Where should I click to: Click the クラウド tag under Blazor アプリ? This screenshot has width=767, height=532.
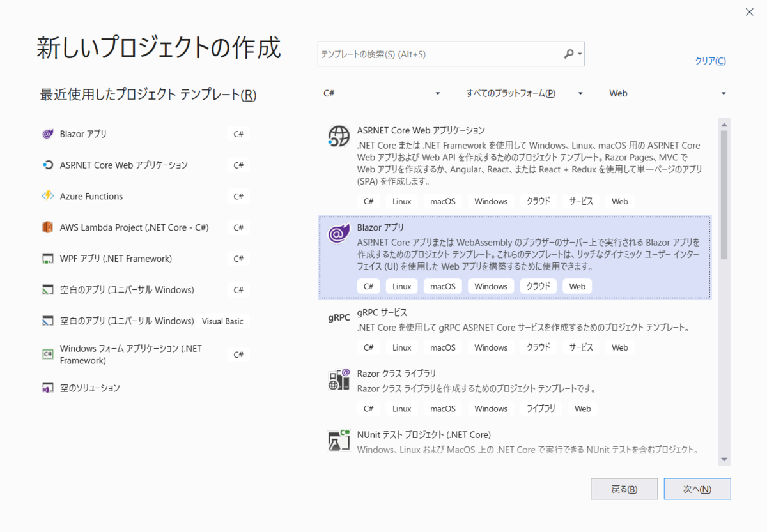click(538, 287)
